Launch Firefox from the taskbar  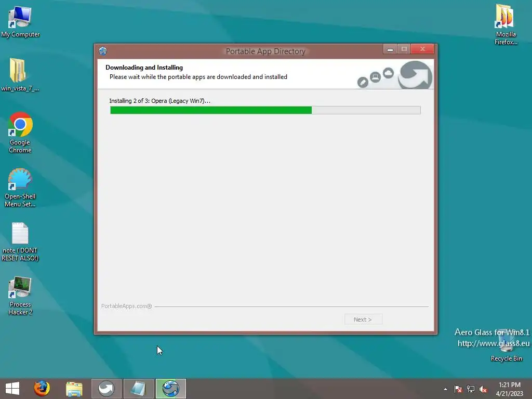(42, 389)
